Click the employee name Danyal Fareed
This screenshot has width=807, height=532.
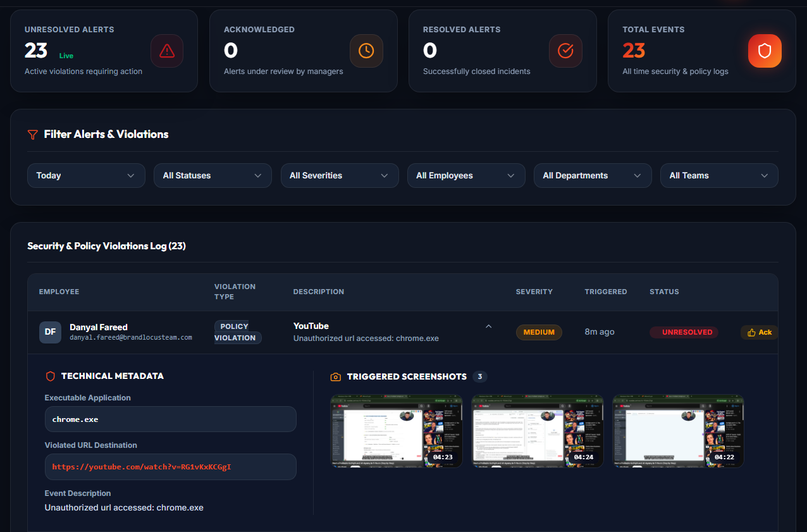point(99,327)
